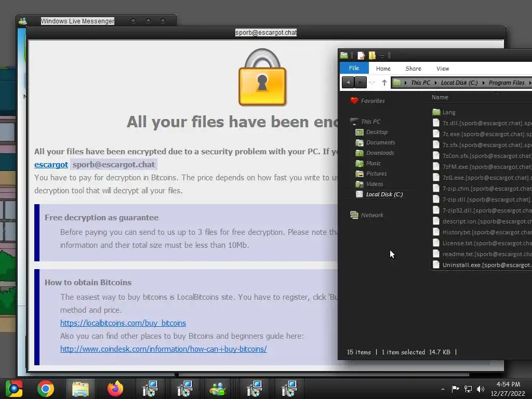Select the 7zCon.sfx encrypted file
532x399 pixels.
pos(482,156)
